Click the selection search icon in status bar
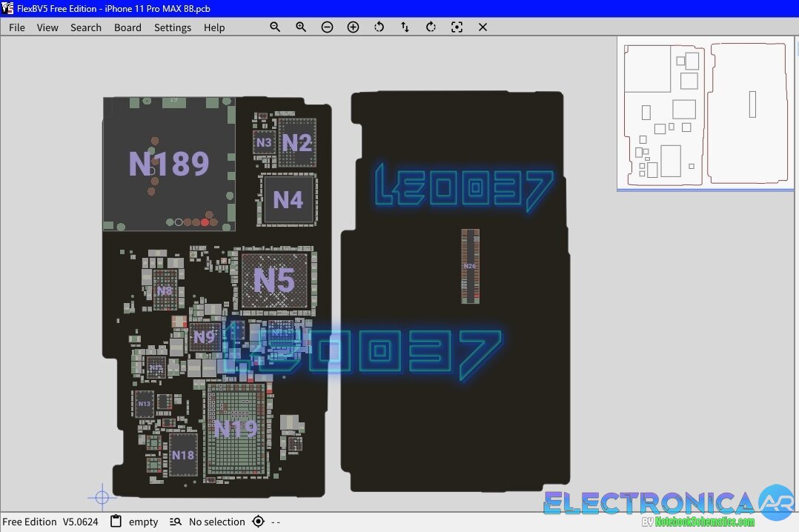This screenshot has height=532, width=799. 176,522
